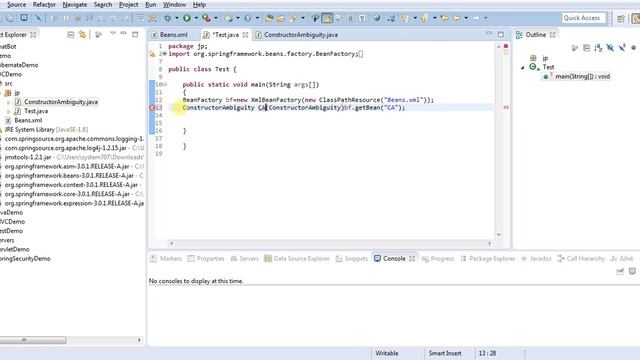Click the Run Last Tool external tools icon
The height and width of the screenshot is (360, 640).
207,18
